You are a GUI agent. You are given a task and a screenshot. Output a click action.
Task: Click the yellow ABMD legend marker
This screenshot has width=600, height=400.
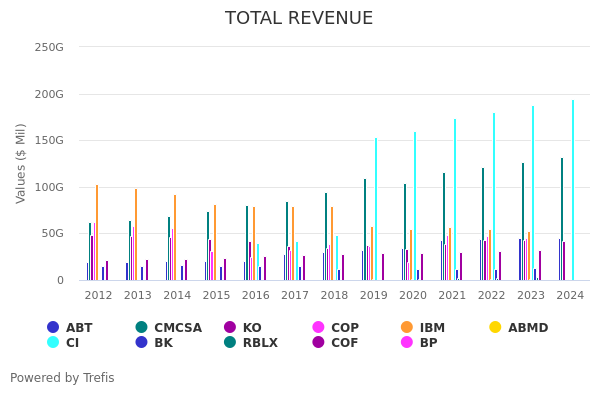pyautogui.click(x=495, y=328)
